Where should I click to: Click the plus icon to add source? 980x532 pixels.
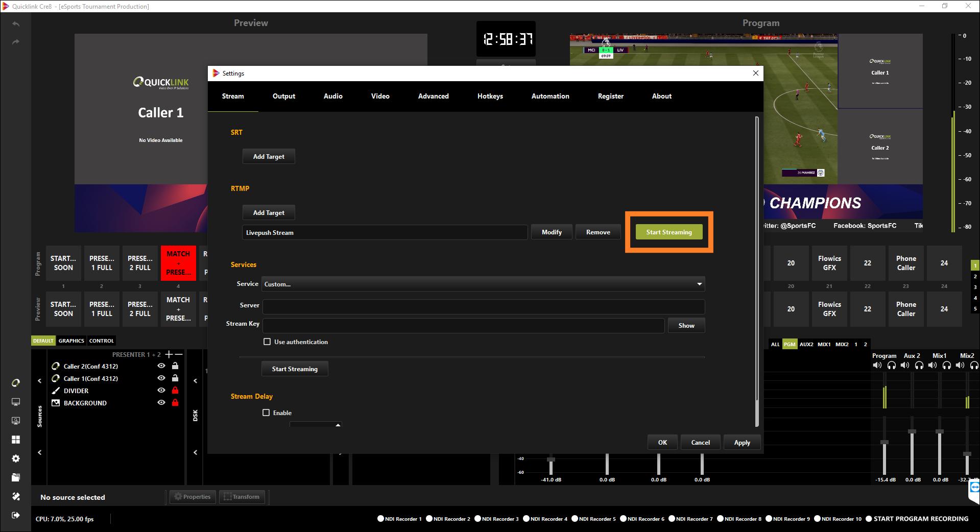(169, 354)
